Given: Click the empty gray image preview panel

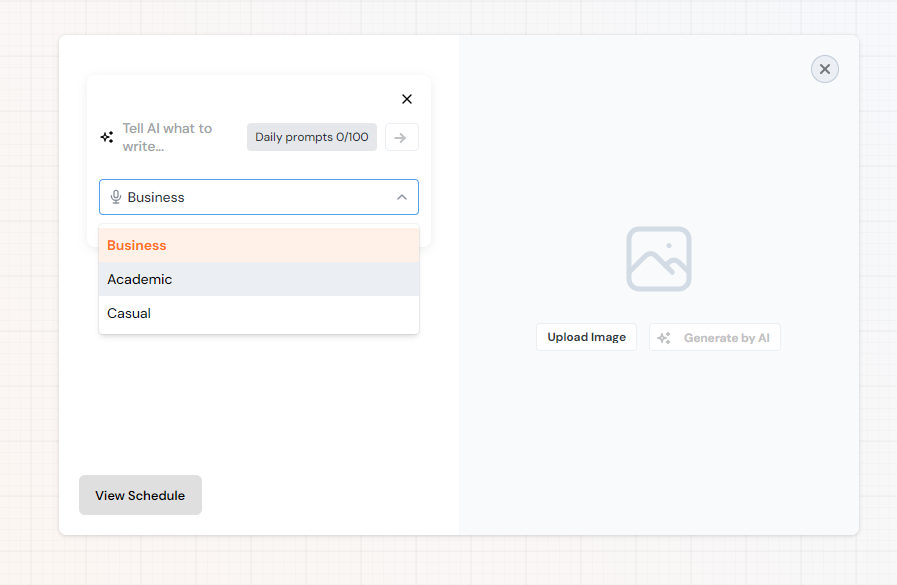Looking at the screenshot, I should [658, 450].
